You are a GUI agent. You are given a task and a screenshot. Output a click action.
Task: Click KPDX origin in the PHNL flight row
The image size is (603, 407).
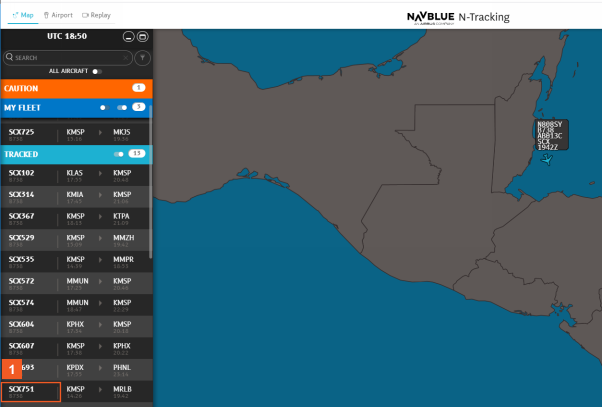pos(75,367)
